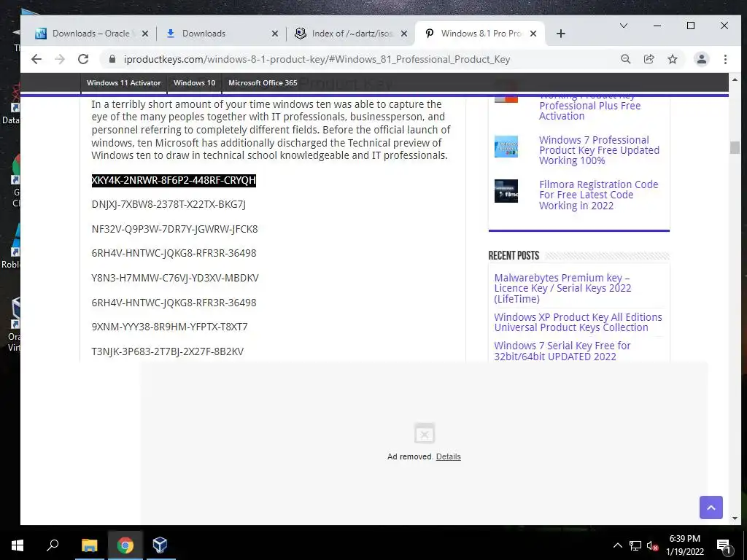Click the key T3NJK-3P683-2T7BJ-2X27F-8B2KV
Viewport: 747px width, 560px height.
pyautogui.click(x=168, y=351)
